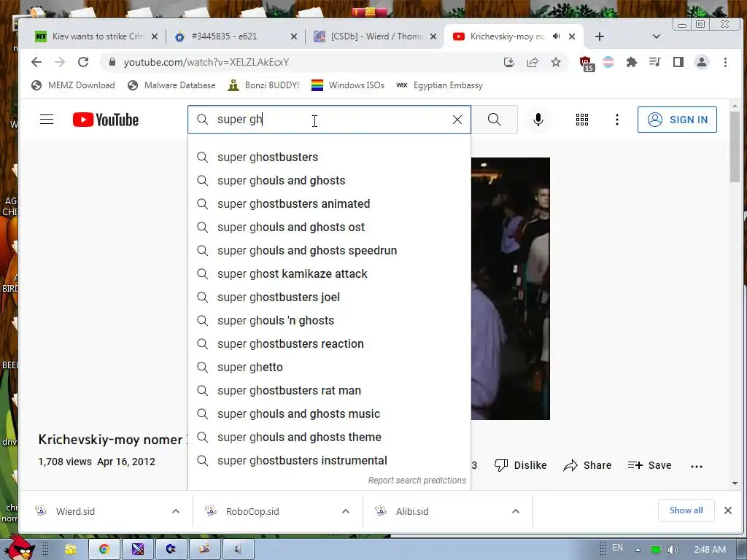This screenshot has height=560, width=747.
Task: Expand RoboCop.sid download options
Action: click(346, 511)
